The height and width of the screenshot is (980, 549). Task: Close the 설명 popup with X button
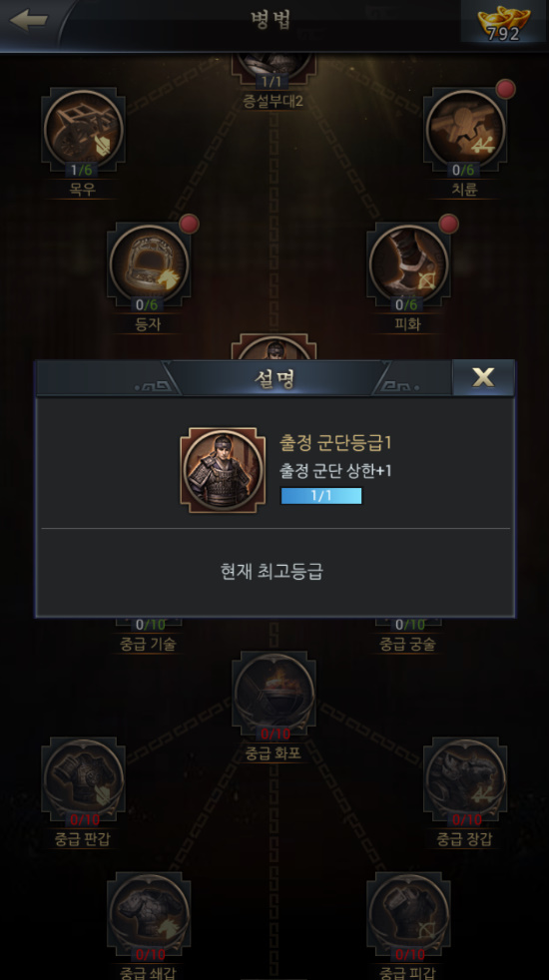tap(483, 377)
